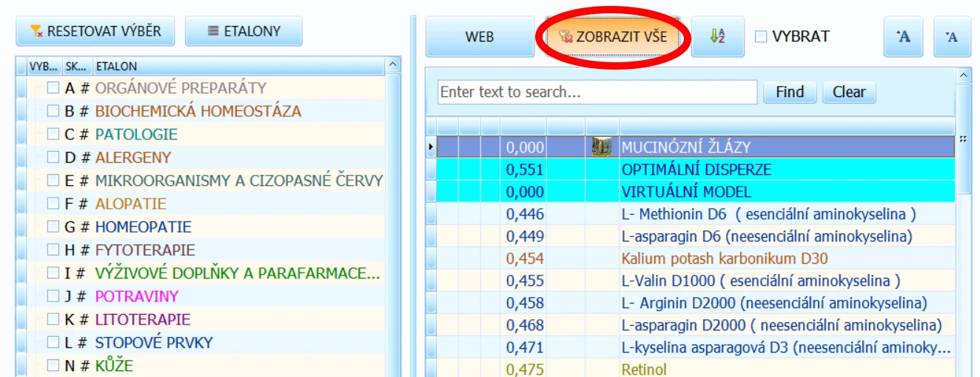
Task: Check the box for POTRAVINY
Action: point(53,296)
